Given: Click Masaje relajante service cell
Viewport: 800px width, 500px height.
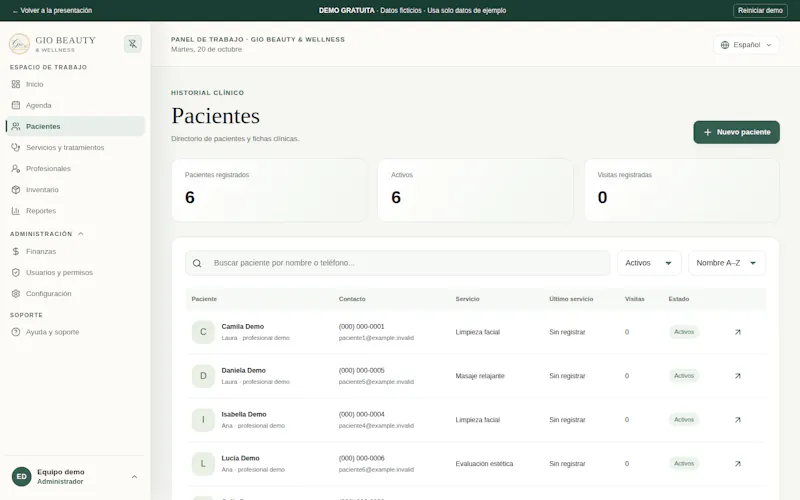Looking at the screenshot, I should pyautogui.click(x=480, y=376).
